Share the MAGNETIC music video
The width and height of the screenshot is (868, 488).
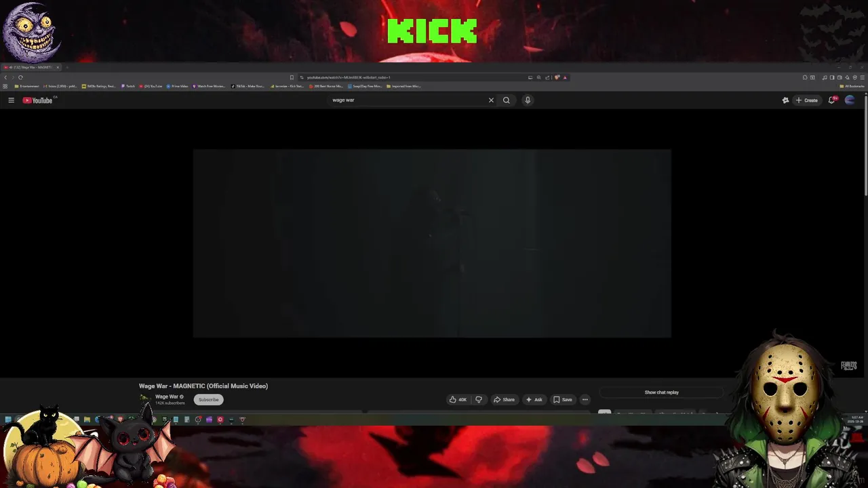[x=504, y=400]
